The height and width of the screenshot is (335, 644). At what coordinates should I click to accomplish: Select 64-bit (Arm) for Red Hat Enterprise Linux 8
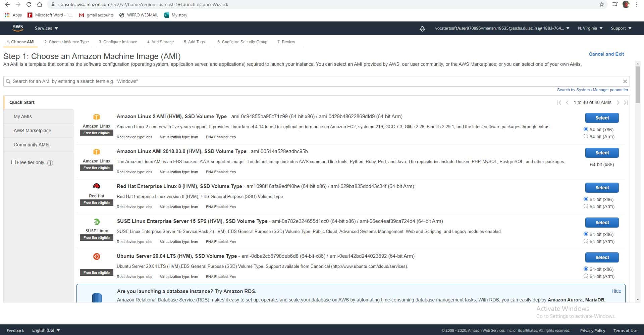click(586, 206)
